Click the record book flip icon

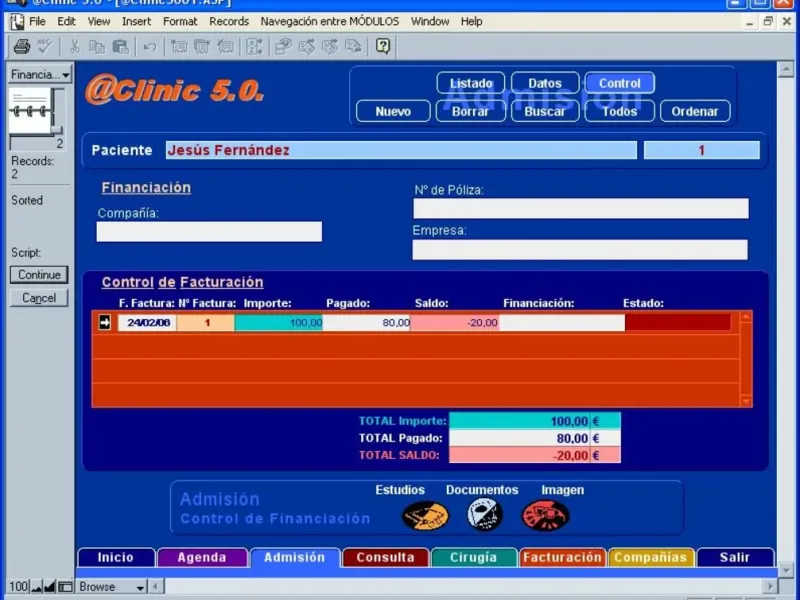coord(32,111)
